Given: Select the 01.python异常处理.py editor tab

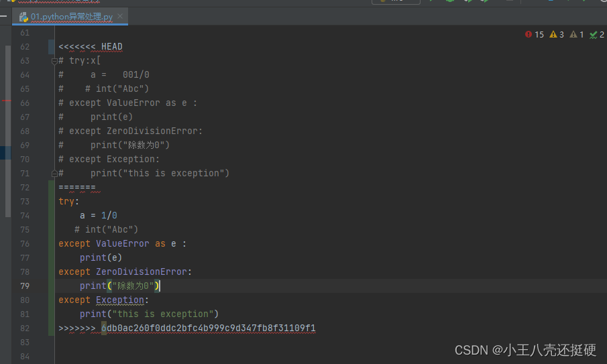Looking at the screenshot, I should coord(70,16).
